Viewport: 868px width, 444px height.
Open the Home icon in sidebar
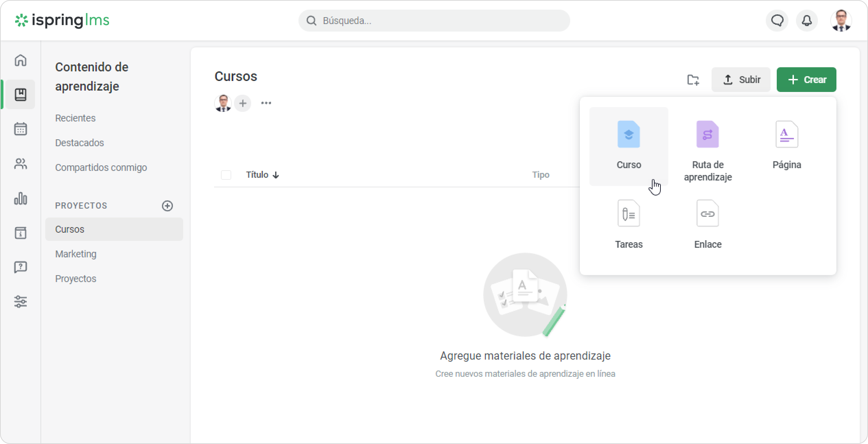(x=21, y=60)
